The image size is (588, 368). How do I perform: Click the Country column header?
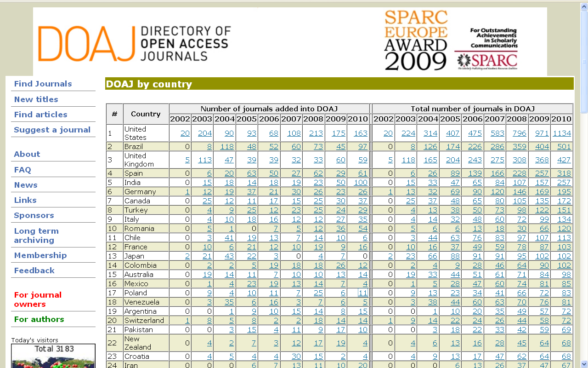[x=146, y=114]
